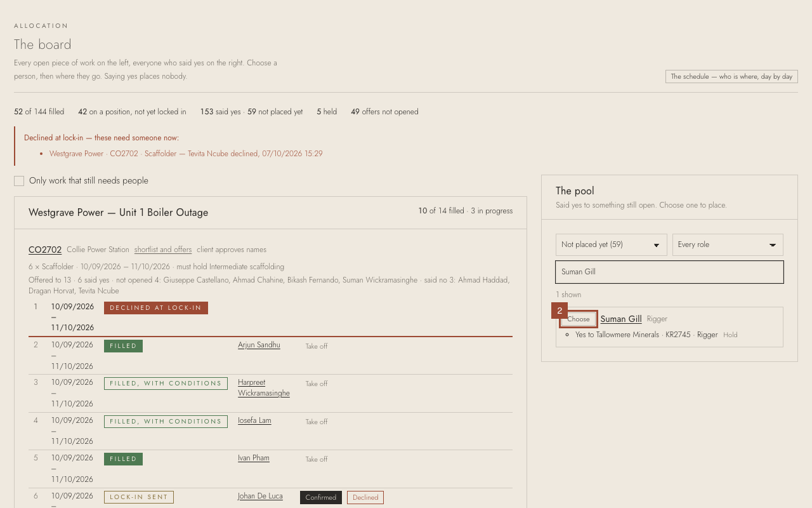This screenshot has width=812, height=508.
Task: Open Ivan Pham's profile link
Action: 254,458
